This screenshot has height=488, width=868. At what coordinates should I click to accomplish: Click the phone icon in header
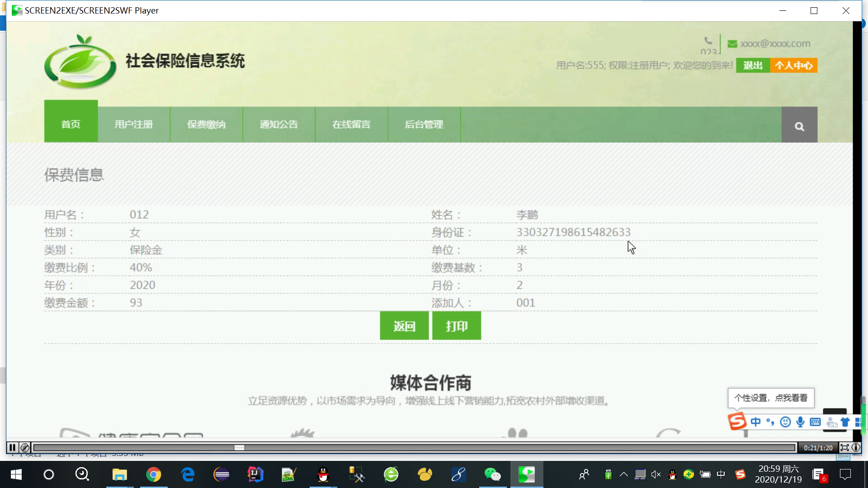tap(708, 41)
